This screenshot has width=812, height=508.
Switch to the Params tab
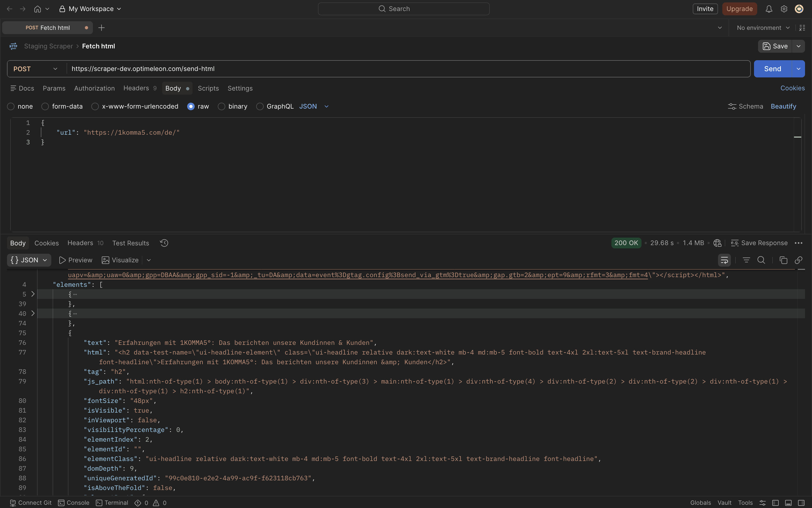pos(54,88)
